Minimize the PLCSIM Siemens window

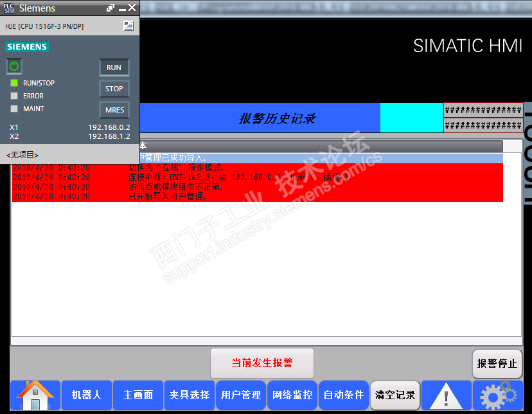pyautogui.click(x=122, y=8)
